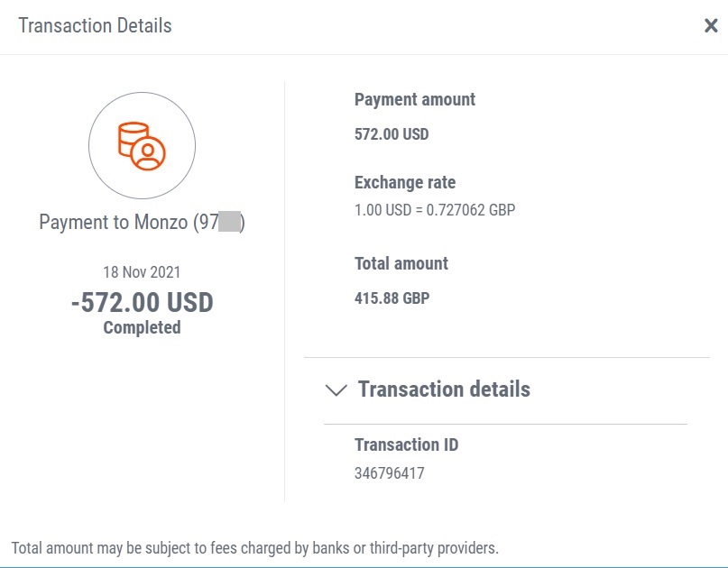Select the Transaction ID number 346796417
Viewport: 728px width, 568px height.
[x=389, y=472]
